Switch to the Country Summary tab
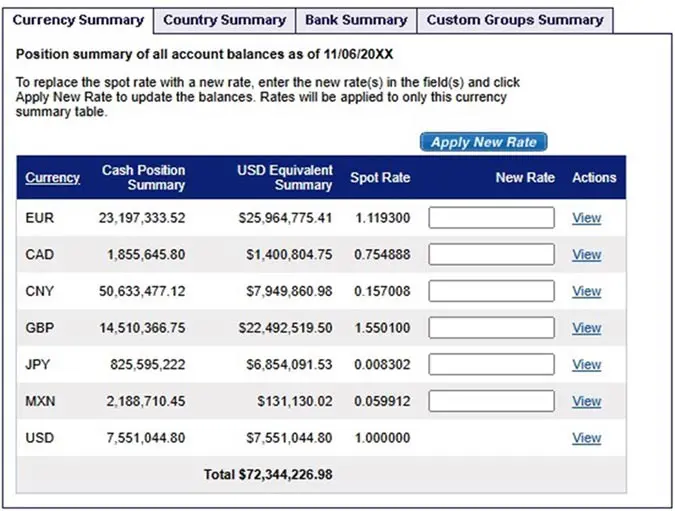This screenshot has width=675, height=511. point(223,20)
